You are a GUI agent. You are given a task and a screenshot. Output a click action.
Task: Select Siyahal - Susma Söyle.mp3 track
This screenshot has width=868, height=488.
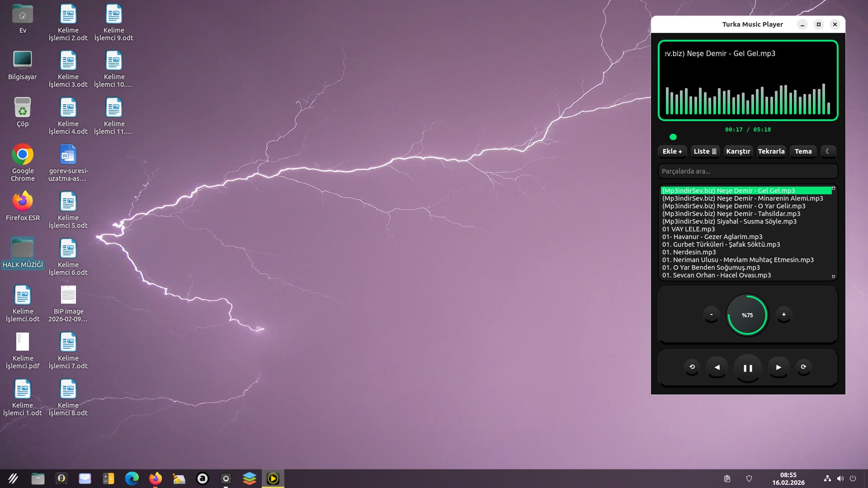(x=729, y=221)
